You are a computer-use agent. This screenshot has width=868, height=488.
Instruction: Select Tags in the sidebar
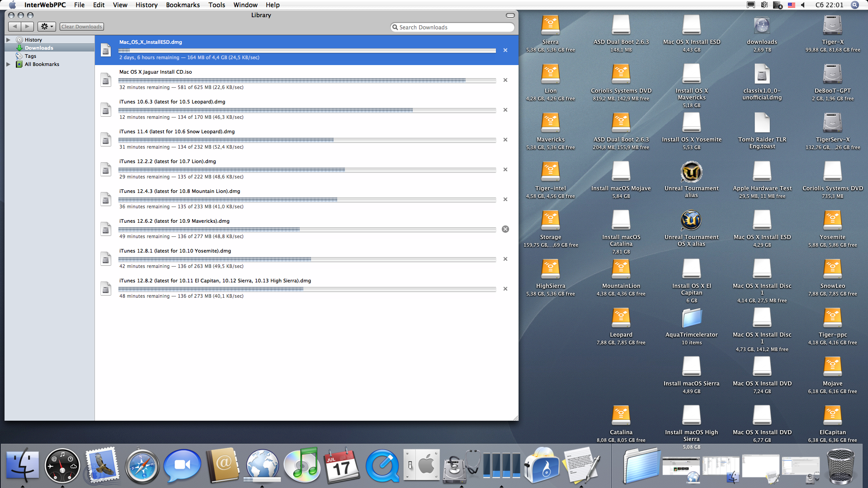[x=30, y=56]
